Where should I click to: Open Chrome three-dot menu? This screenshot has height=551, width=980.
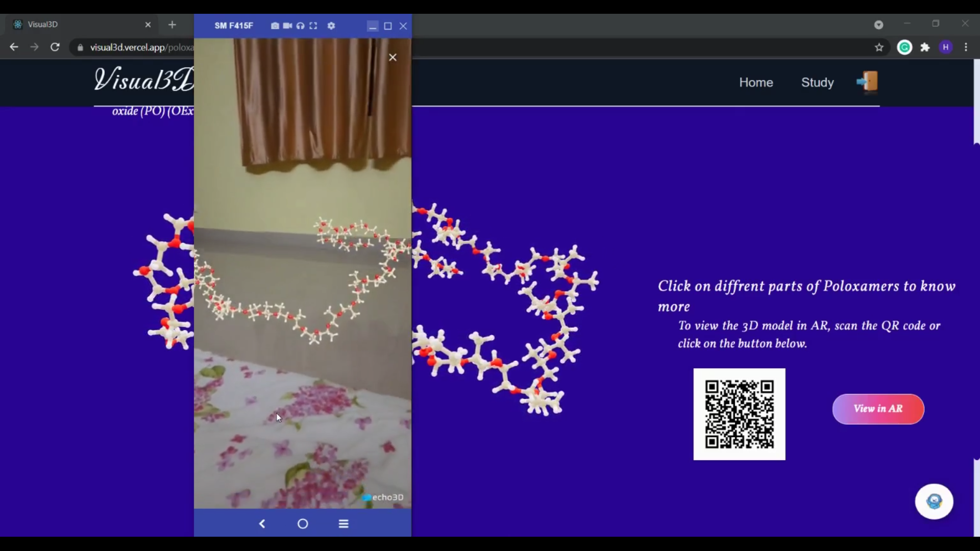(966, 47)
